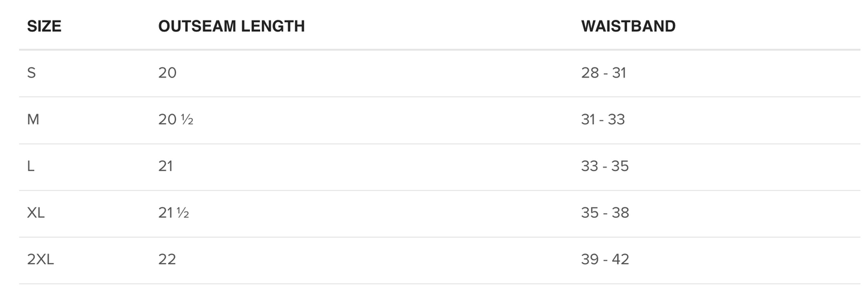The width and height of the screenshot is (868, 302).
Task: Click the 39 - 42 waistband value
Action: click(605, 260)
